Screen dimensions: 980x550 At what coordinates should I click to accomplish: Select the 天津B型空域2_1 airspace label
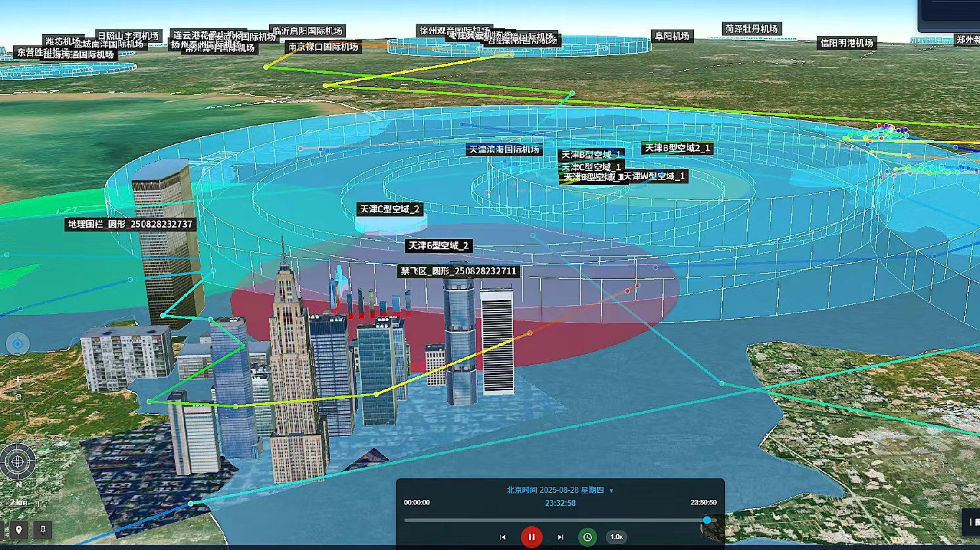tap(677, 149)
